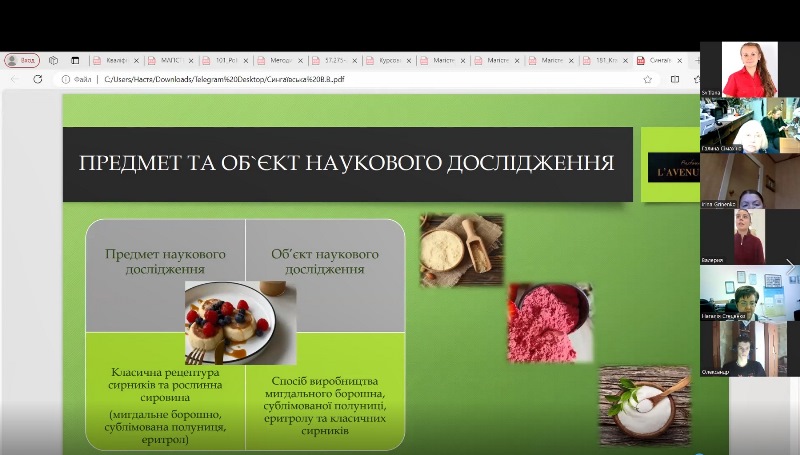Open the browser profile sign-in button
The height and width of the screenshot is (455, 800).
coord(22,60)
